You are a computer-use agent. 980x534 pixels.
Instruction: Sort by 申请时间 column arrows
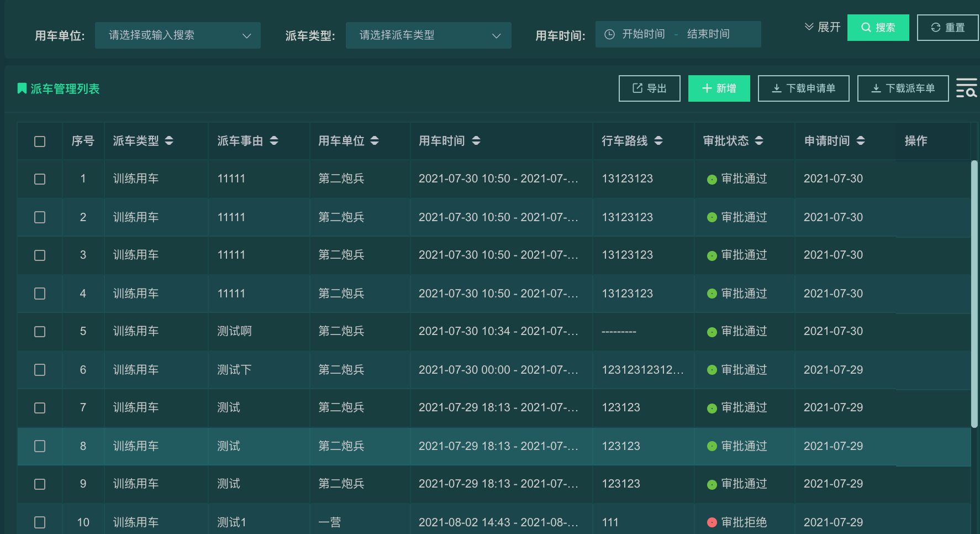pos(861,141)
